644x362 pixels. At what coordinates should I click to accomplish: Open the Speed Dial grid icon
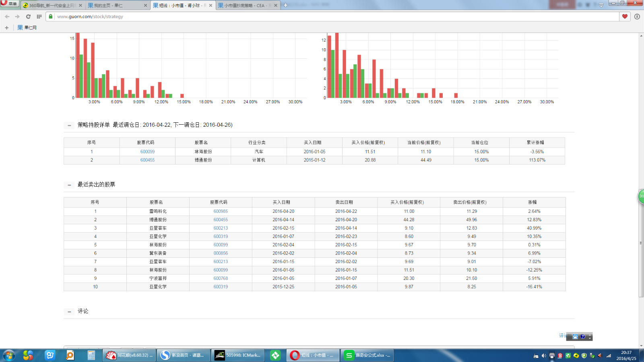pos(39,16)
